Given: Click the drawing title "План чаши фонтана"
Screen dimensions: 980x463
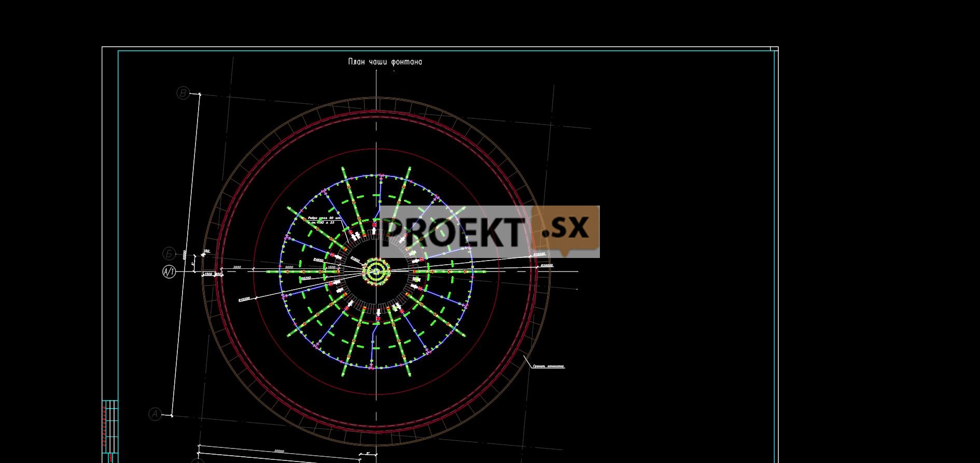Looking at the screenshot, I should [385, 62].
